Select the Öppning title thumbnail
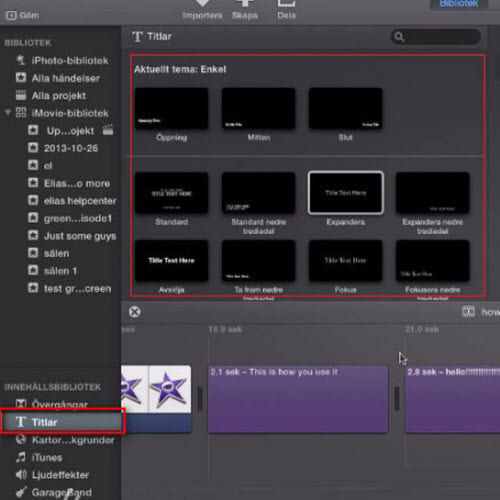 pos(171,108)
